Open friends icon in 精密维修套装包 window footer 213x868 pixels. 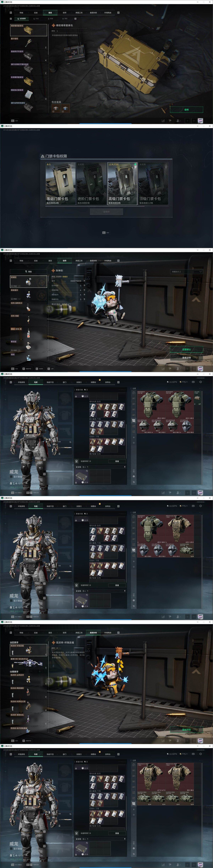(179, 121)
